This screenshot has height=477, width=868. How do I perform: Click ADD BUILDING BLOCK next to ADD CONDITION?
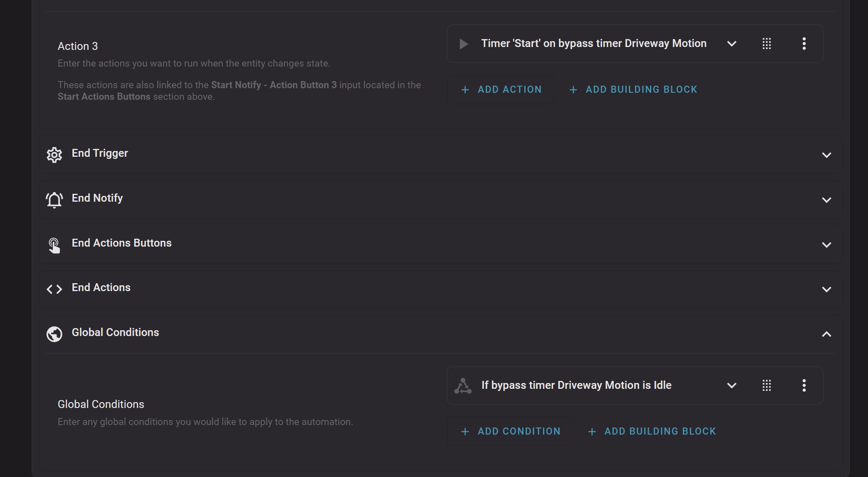tap(652, 431)
